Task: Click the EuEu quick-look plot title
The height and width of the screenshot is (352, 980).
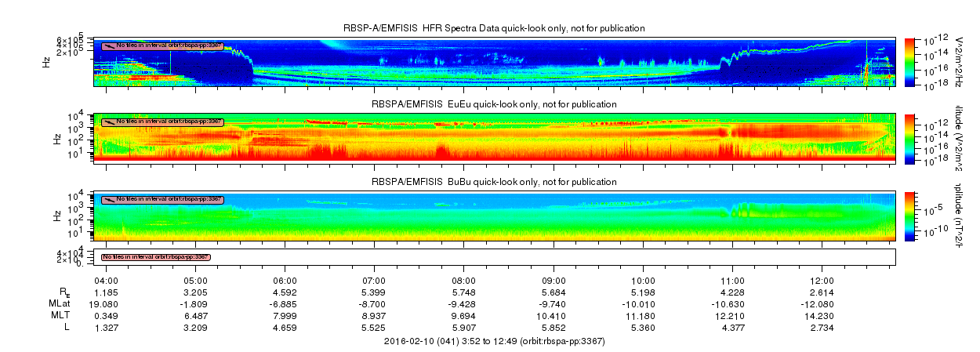Action: click(495, 104)
